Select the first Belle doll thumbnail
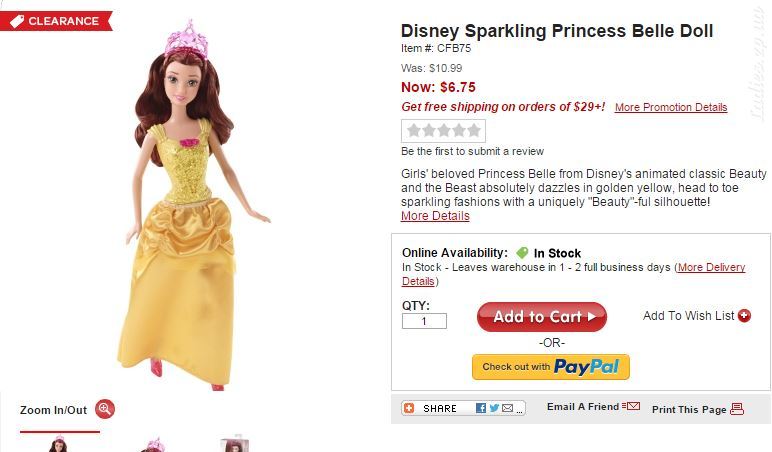This screenshot has width=772, height=452. click(x=59, y=444)
